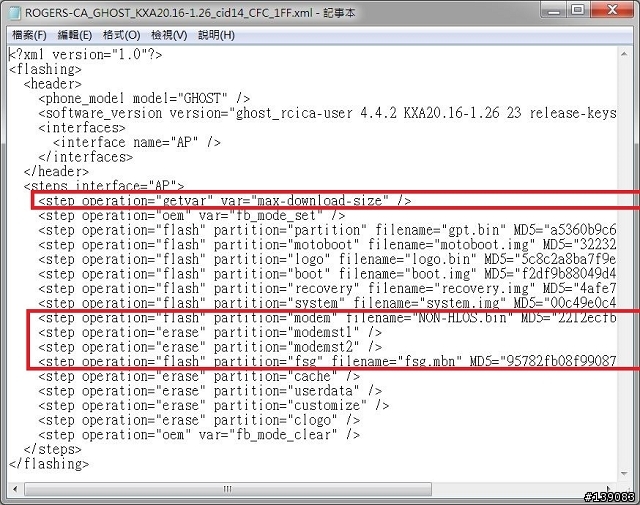Click the Notepad document icon in title bar
Screen dimensions: 640x505
click(x=15, y=13)
